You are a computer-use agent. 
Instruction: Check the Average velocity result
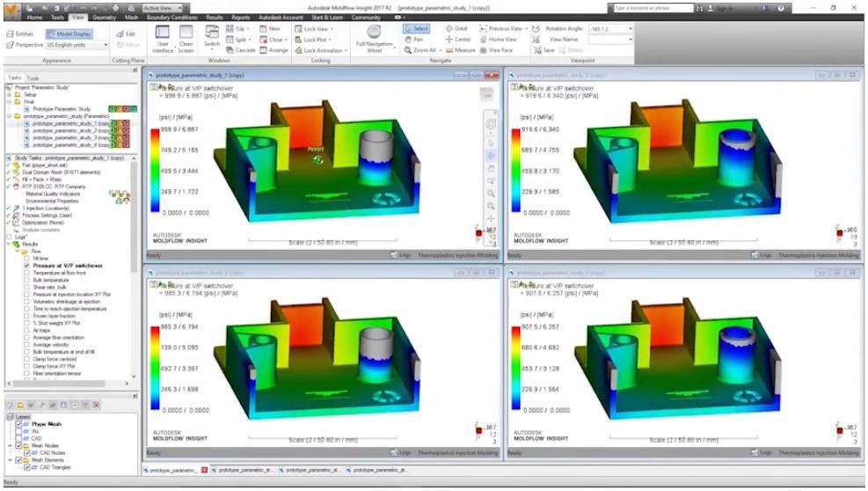(26, 345)
